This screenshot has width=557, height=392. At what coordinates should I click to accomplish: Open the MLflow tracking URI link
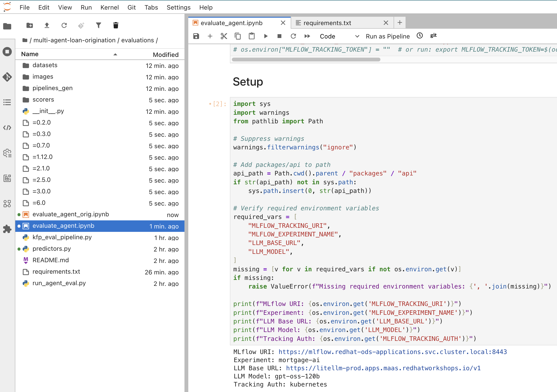pos(393,352)
